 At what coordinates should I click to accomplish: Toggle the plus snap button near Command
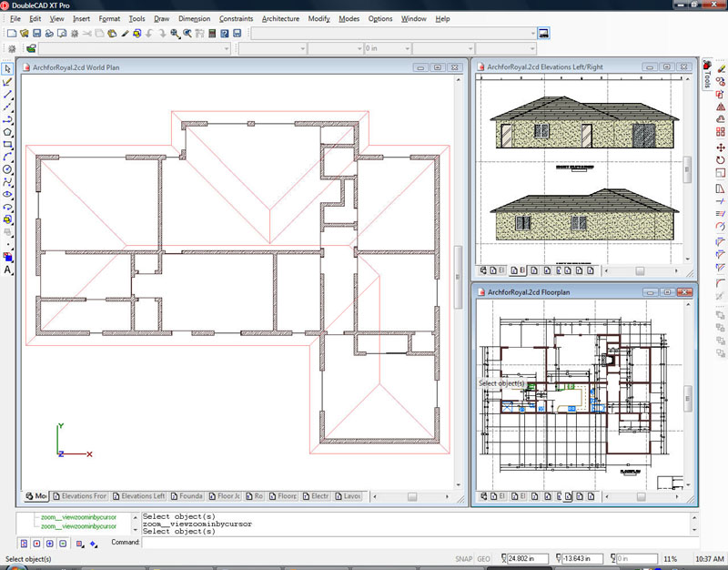tap(50, 544)
